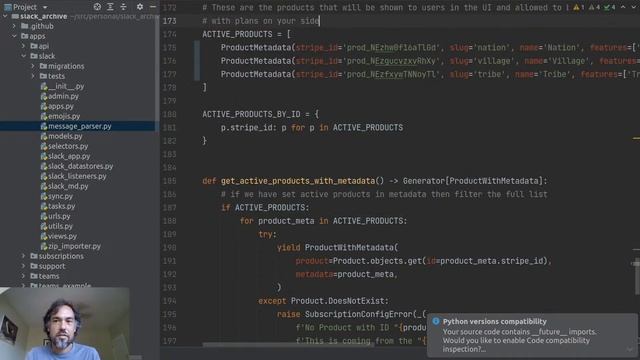Open emojis.py file
The height and width of the screenshot is (360, 640).
tap(64, 116)
